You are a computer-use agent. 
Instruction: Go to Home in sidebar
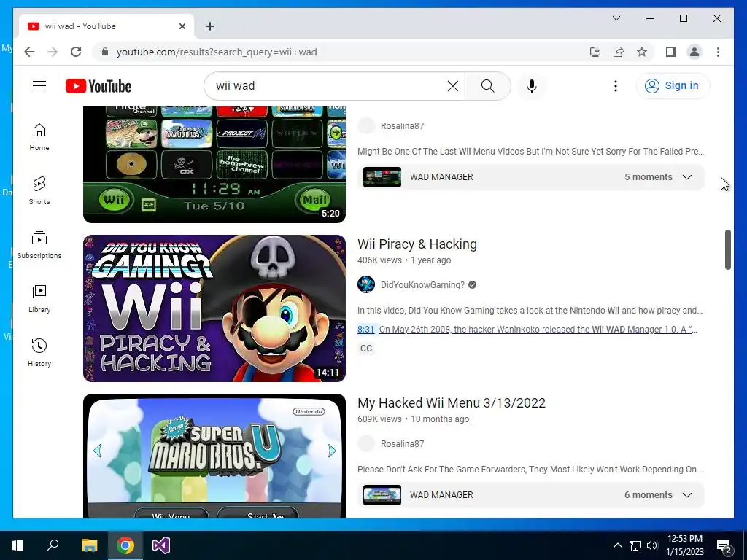pyautogui.click(x=39, y=137)
